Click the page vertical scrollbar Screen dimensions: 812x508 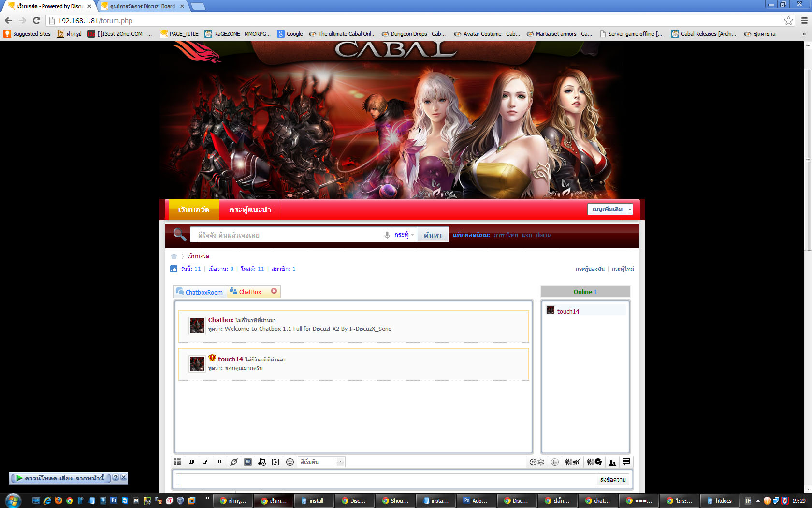pyautogui.click(x=808, y=160)
